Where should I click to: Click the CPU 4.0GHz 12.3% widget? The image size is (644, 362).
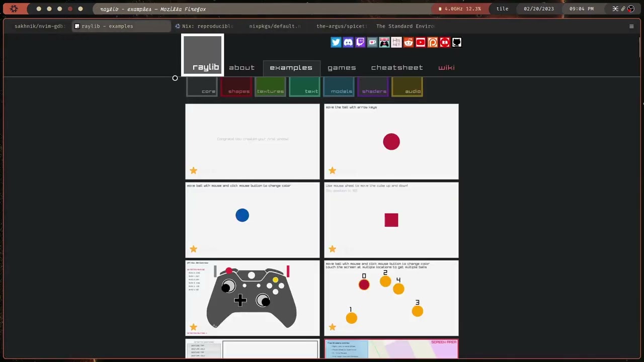pos(459,9)
